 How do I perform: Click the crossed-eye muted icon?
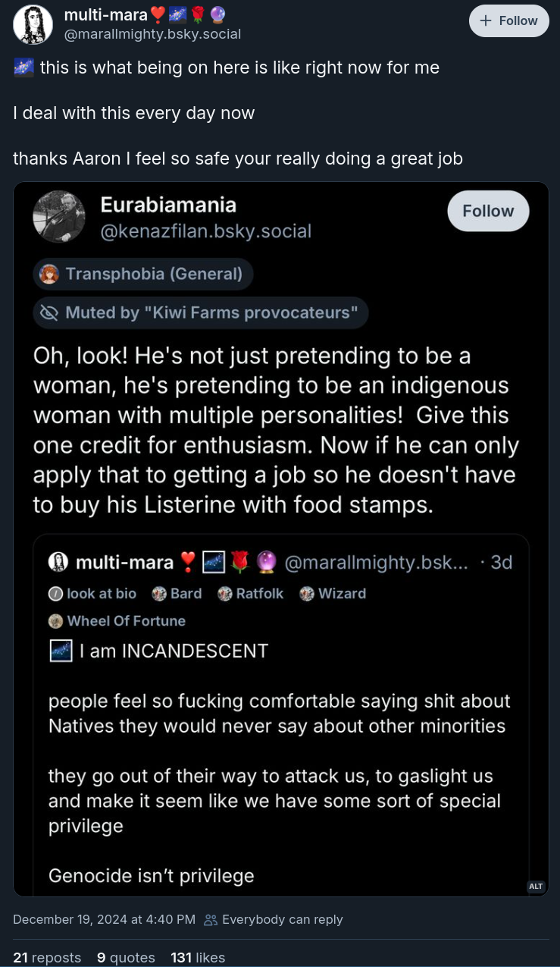50,312
